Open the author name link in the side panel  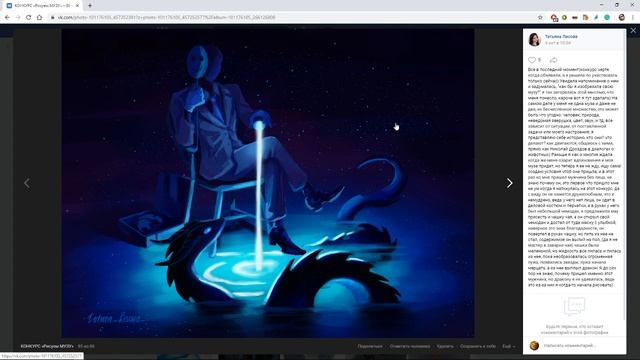click(561, 36)
